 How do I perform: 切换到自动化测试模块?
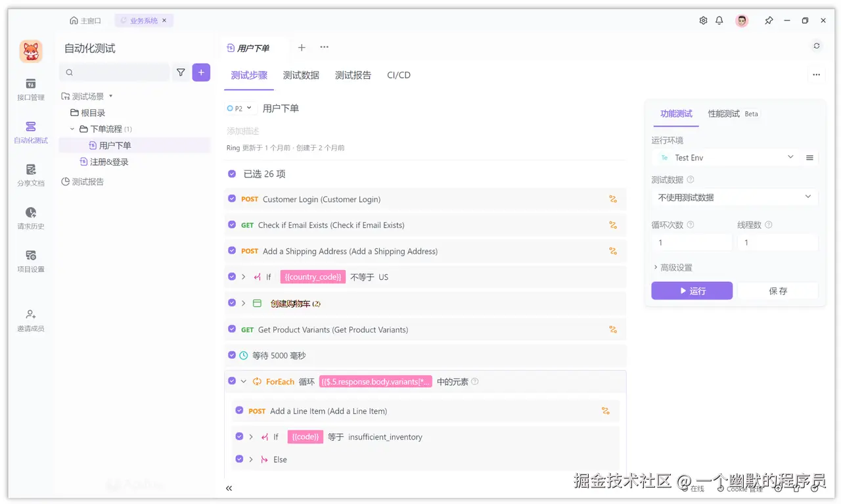30,134
